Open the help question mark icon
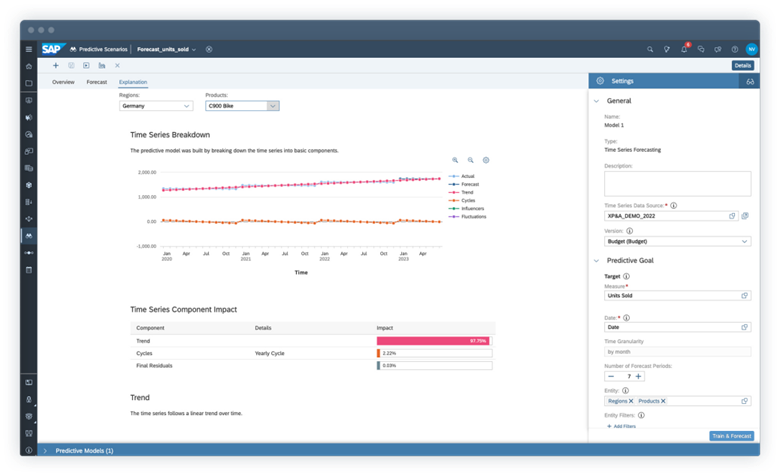This screenshot has height=476, width=780. (734, 48)
